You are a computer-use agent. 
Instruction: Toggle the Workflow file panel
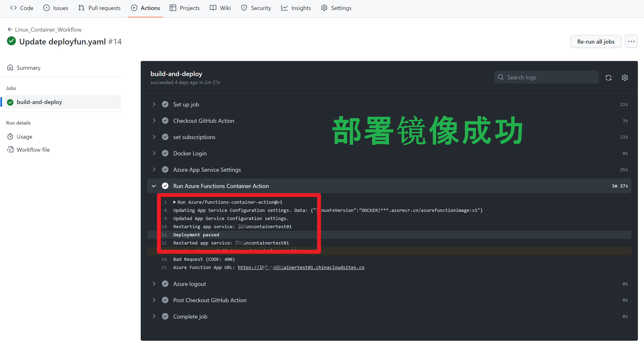click(x=33, y=149)
